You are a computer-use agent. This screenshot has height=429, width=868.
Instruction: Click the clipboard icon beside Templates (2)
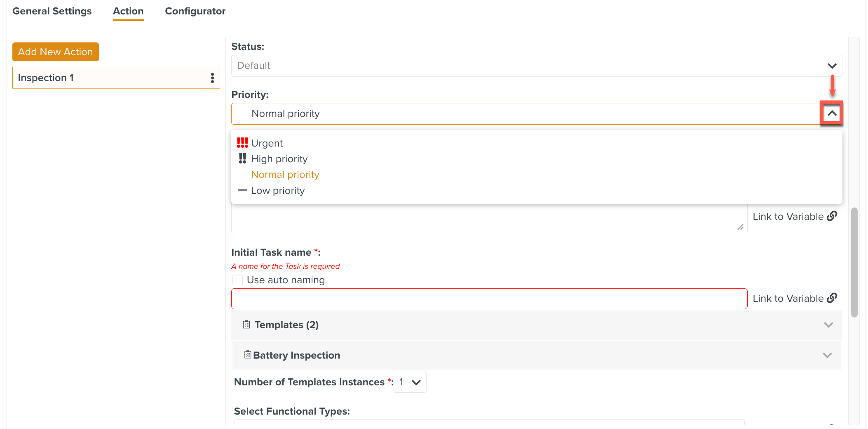pyautogui.click(x=246, y=324)
